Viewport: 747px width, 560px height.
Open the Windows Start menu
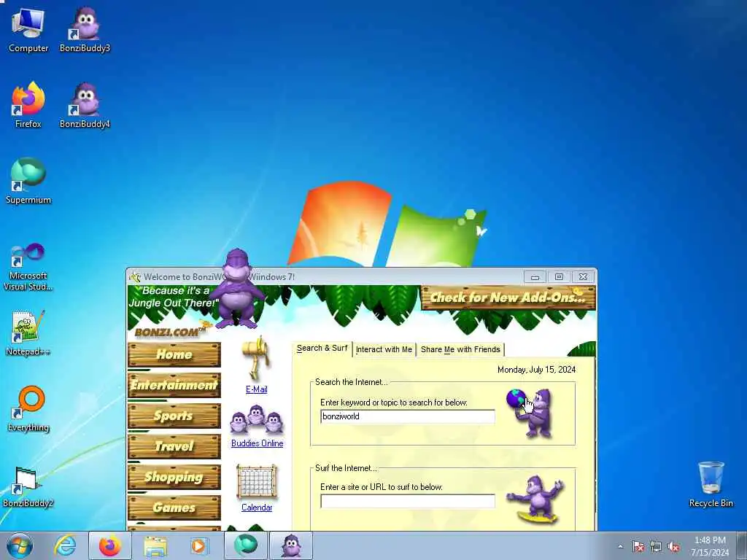[20, 545]
